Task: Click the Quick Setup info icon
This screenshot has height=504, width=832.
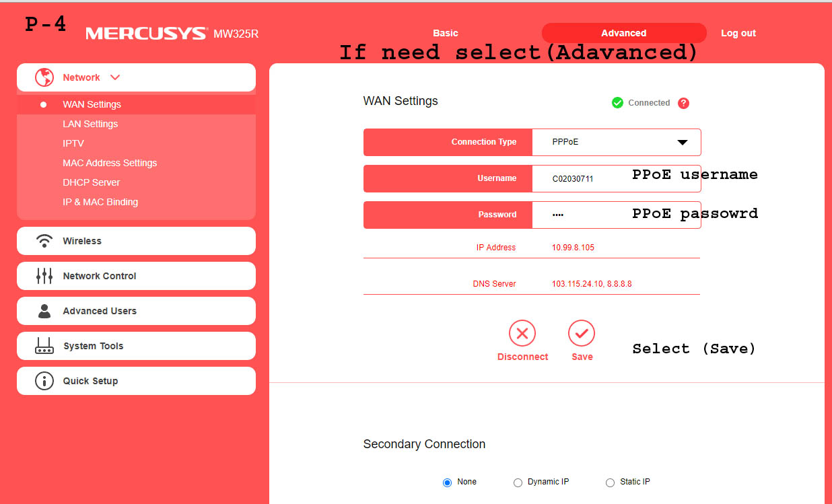Action: tap(44, 381)
